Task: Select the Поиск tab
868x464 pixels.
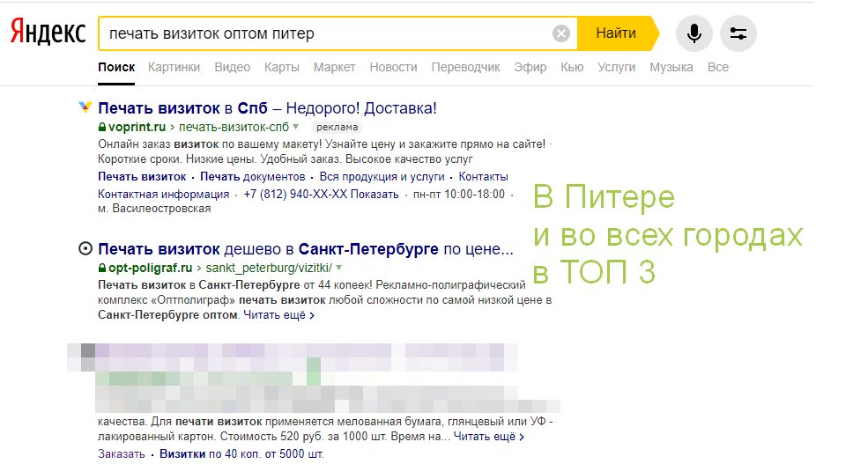Action: tap(116, 67)
